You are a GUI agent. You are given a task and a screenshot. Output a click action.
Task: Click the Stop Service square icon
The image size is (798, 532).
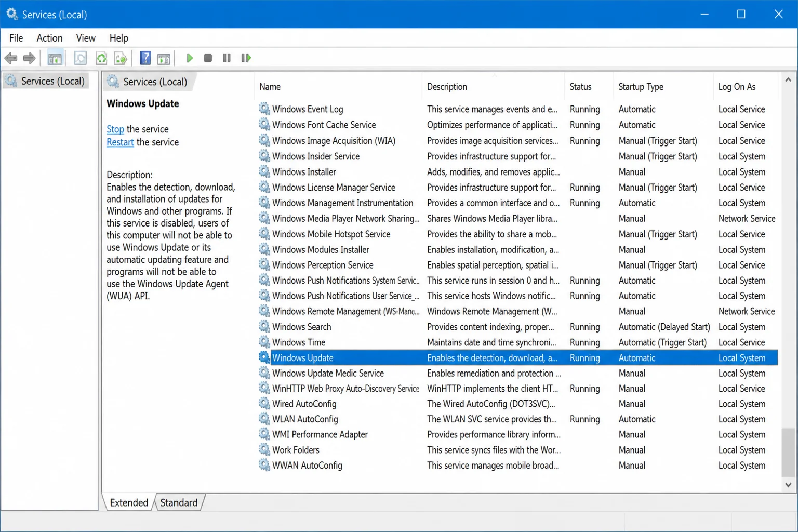[x=208, y=58]
